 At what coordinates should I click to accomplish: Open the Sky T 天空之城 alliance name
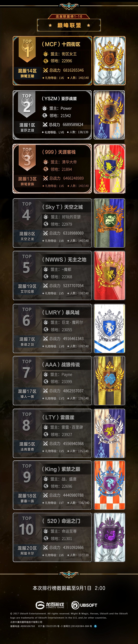pyautogui.click(x=62, y=207)
